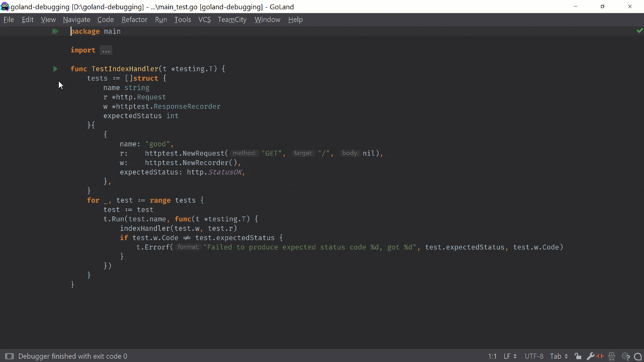The height and width of the screenshot is (362, 644).
Task: Click the wrench plugin icon in status bar
Action: pos(595,356)
